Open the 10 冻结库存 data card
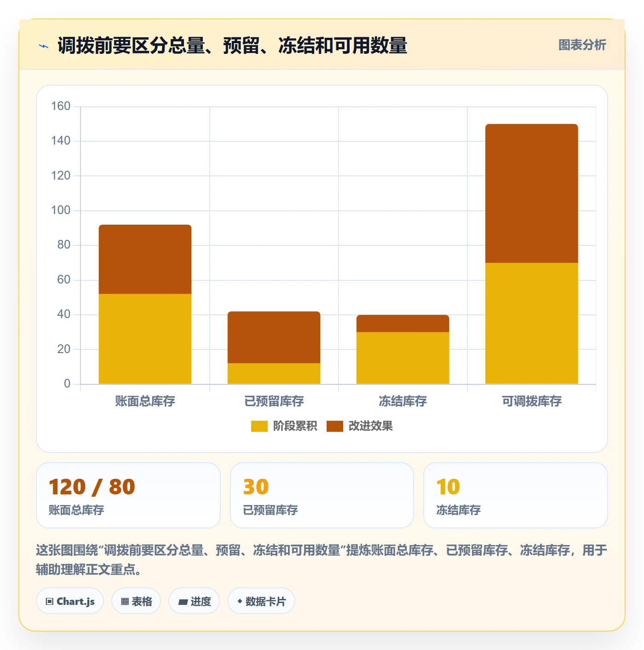This screenshot has height=650, width=644. click(x=516, y=495)
